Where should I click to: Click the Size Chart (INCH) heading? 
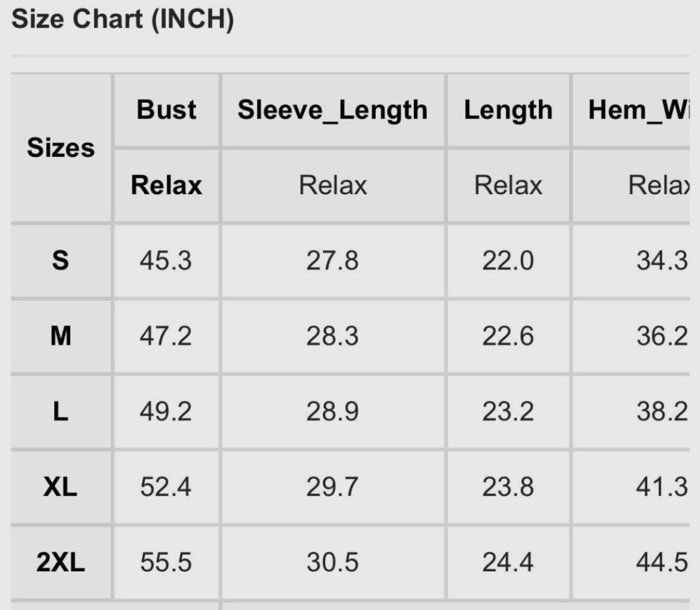click(123, 19)
